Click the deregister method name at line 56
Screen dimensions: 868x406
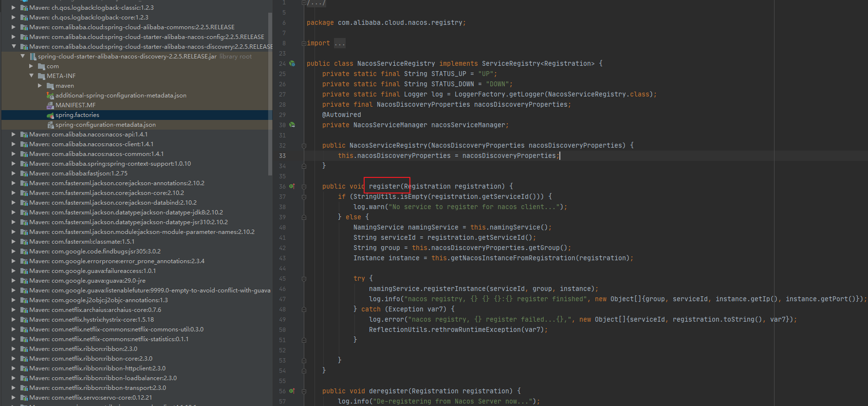pos(388,391)
